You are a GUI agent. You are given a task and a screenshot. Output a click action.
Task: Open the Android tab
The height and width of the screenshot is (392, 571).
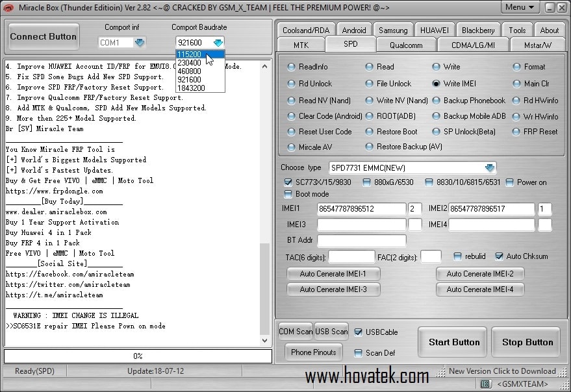[x=354, y=31]
